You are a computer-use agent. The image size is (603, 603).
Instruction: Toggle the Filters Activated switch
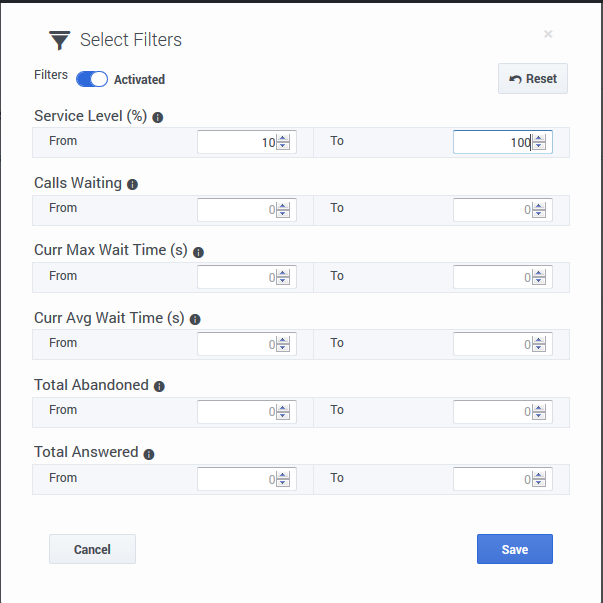92,79
